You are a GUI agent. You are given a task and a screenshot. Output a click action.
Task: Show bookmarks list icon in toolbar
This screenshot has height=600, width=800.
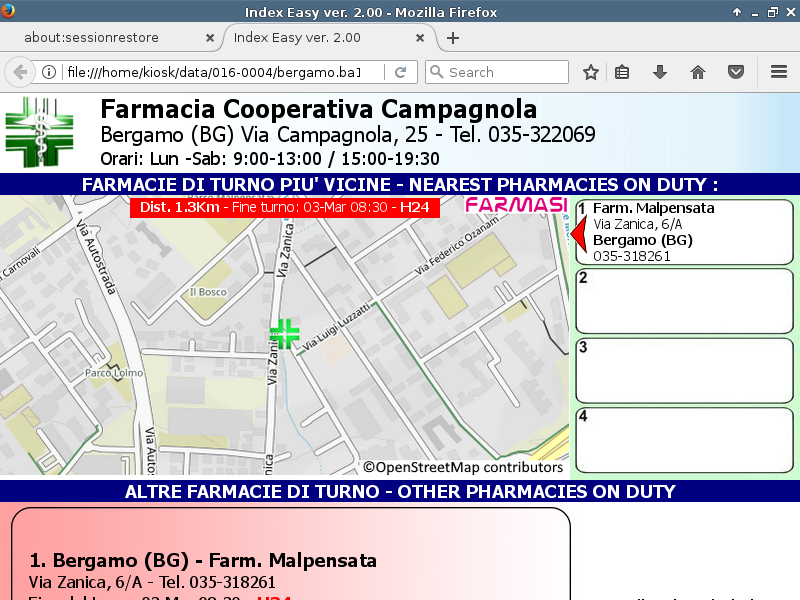622,72
